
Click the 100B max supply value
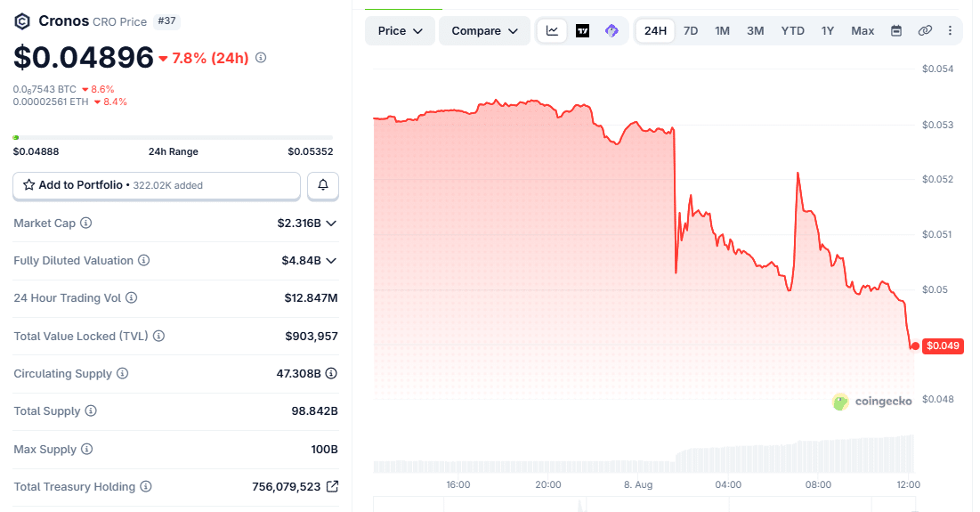(x=324, y=450)
